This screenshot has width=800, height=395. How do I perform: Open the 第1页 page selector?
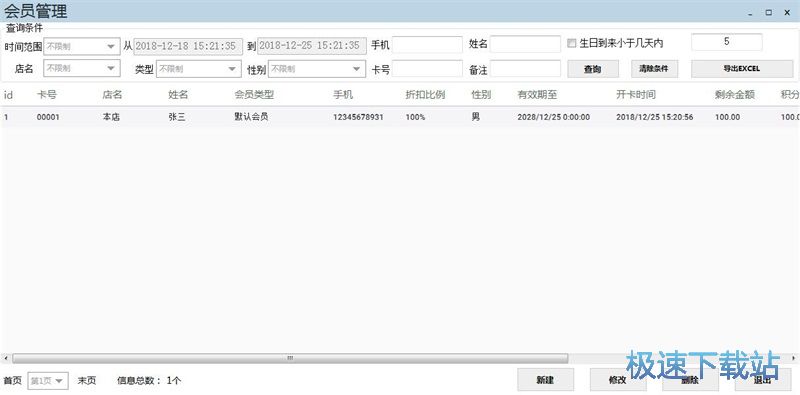[x=48, y=381]
